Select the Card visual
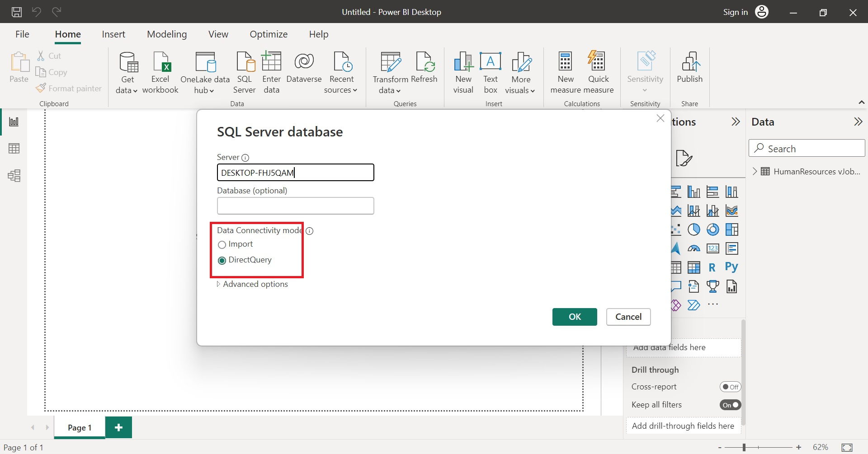The height and width of the screenshot is (454, 868). point(713,248)
